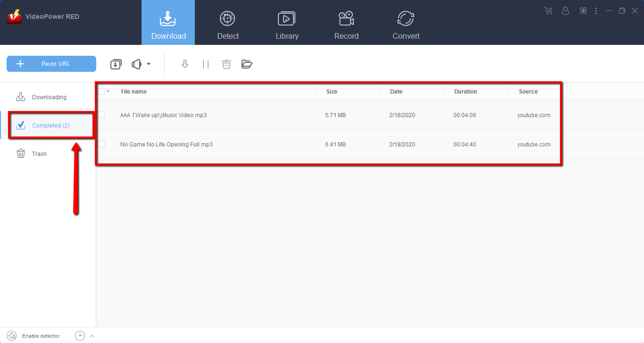Sort by Size column header

point(332,92)
